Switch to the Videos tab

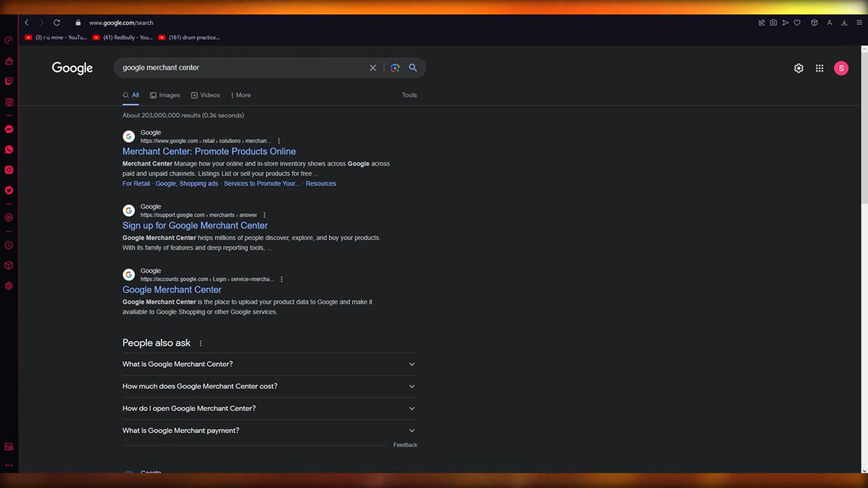[x=205, y=95]
